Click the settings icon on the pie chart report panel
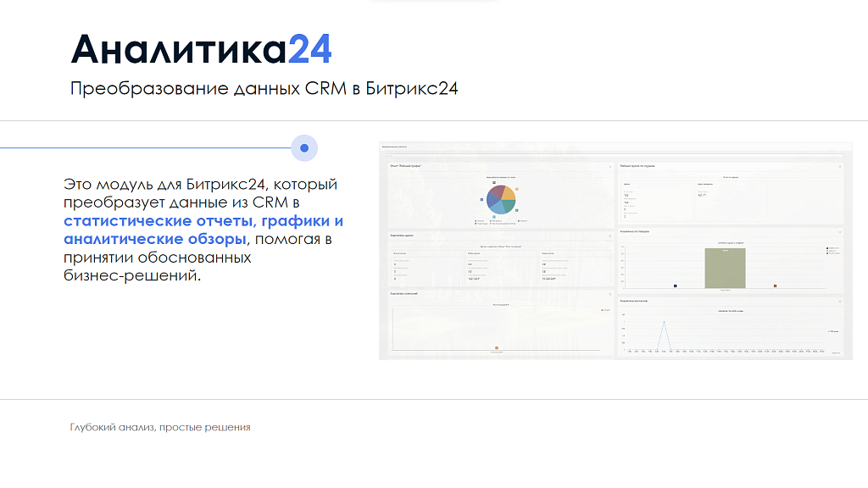868x488 pixels. pos(609,165)
